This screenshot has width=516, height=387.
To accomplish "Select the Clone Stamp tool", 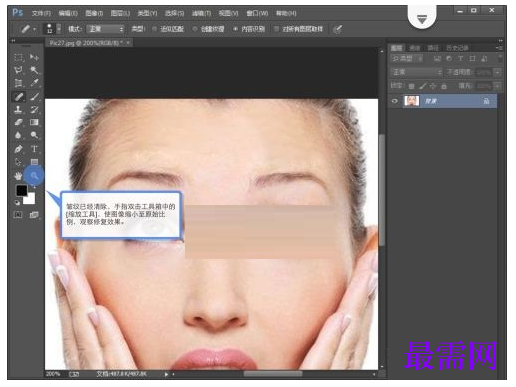I will (18, 109).
